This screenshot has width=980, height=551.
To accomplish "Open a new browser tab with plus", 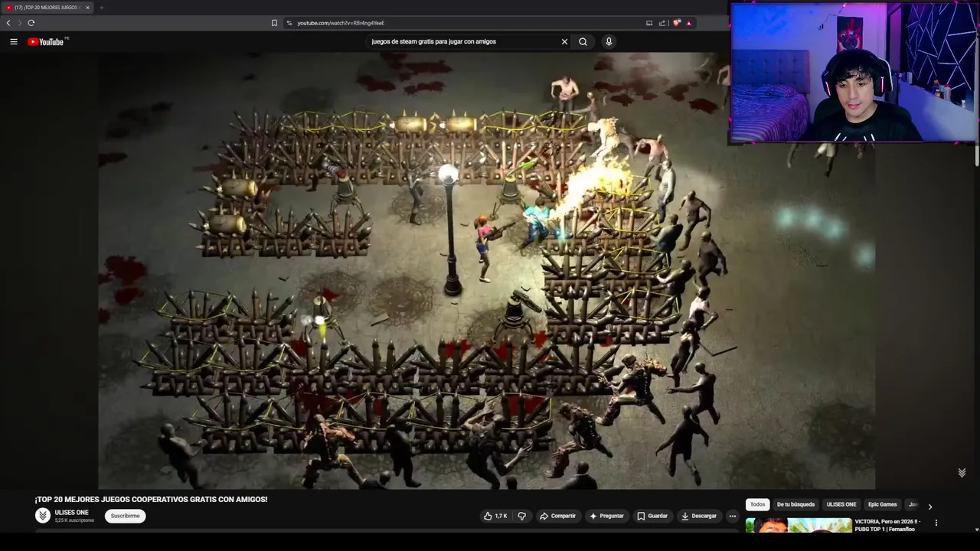I will pos(101,8).
